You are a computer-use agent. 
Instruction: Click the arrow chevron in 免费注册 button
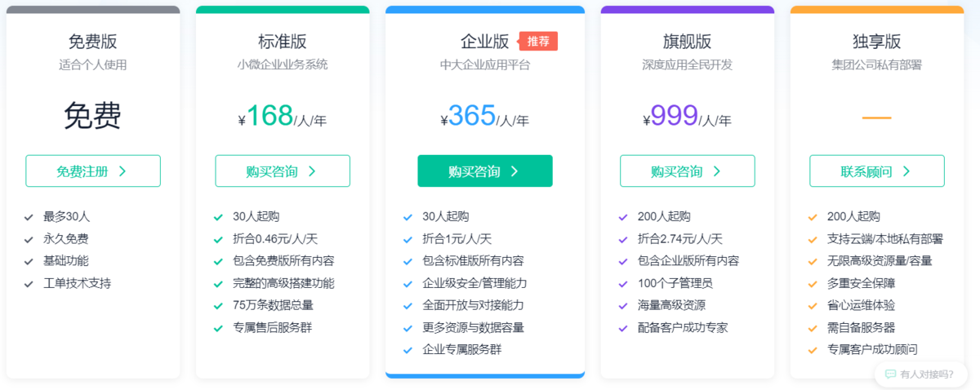click(122, 171)
